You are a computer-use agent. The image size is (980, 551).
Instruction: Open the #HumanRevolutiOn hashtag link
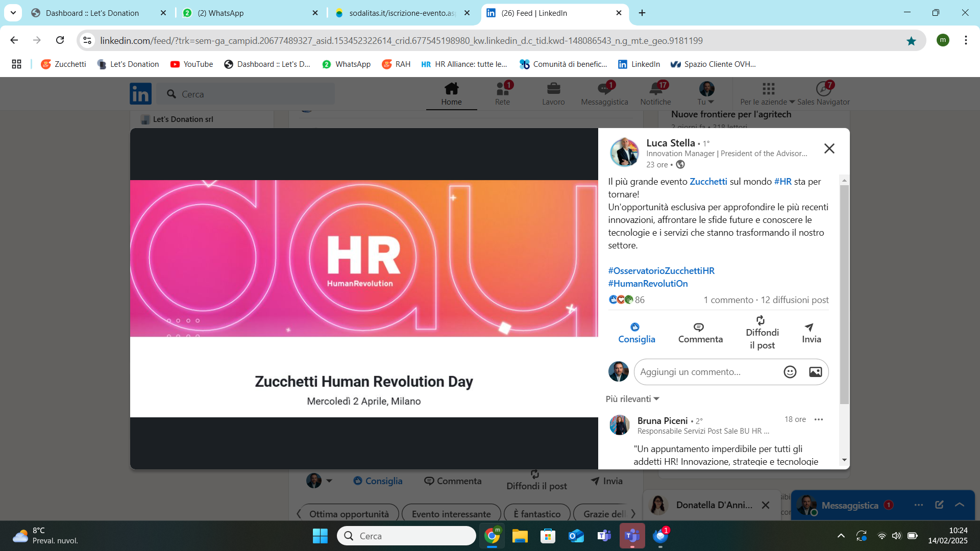click(648, 284)
